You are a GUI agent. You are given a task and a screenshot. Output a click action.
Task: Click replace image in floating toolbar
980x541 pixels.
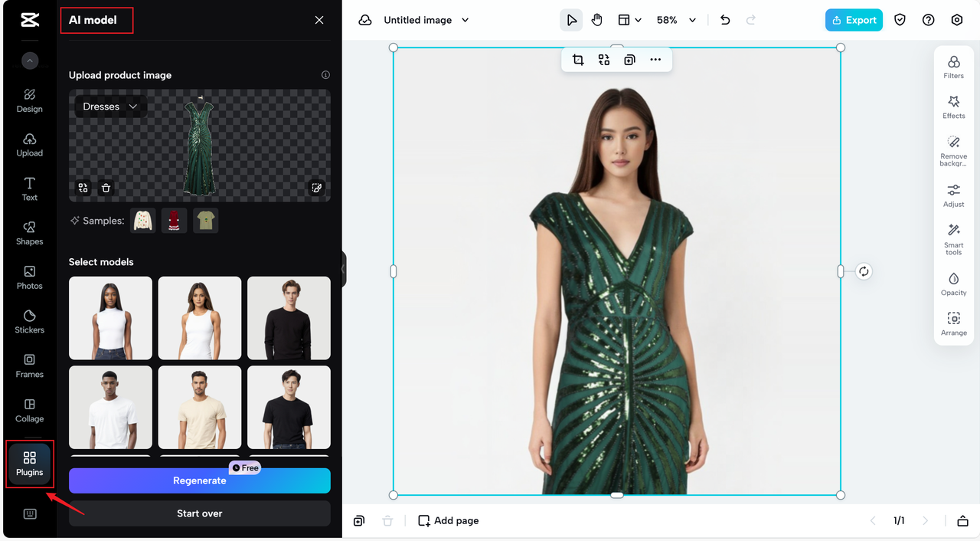[x=604, y=60]
